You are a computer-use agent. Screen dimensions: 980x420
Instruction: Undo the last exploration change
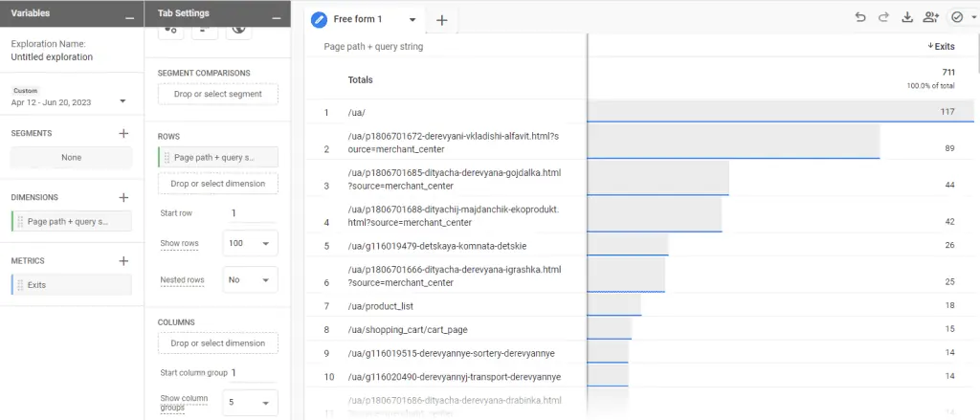[860, 18]
